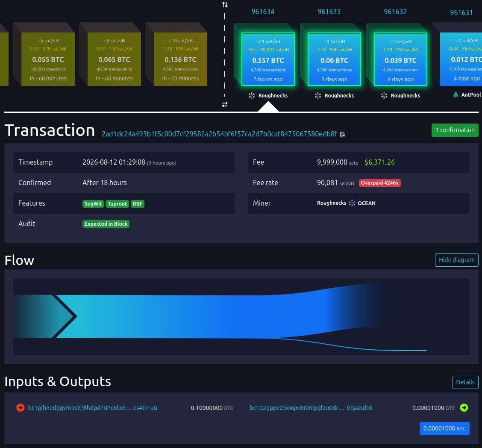Open pending mempool block in ~20 minutes

tap(180, 59)
